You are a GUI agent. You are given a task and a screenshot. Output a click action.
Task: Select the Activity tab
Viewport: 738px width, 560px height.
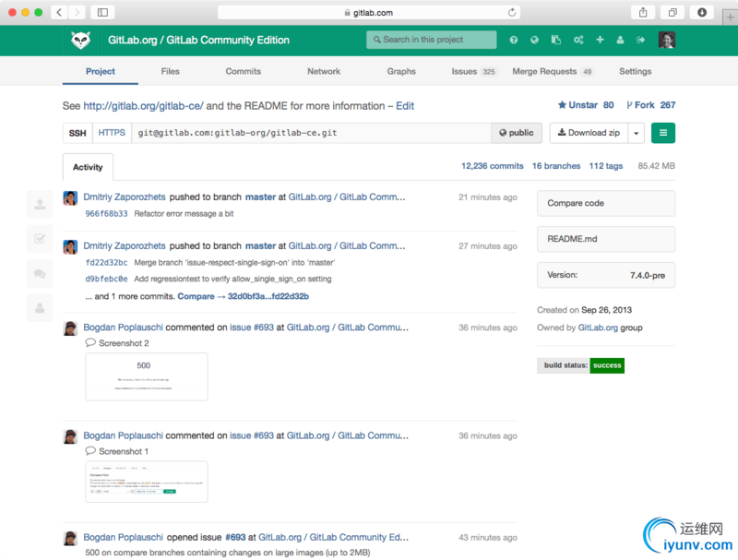coord(88,167)
